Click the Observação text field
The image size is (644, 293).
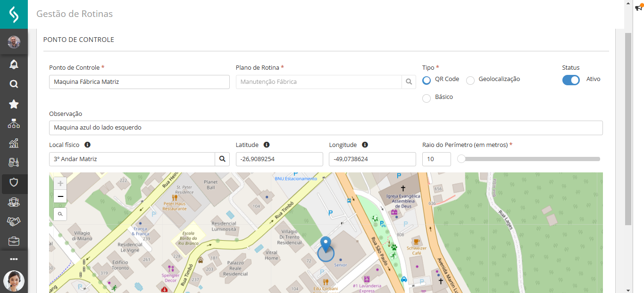pyautogui.click(x=326, y=128)
